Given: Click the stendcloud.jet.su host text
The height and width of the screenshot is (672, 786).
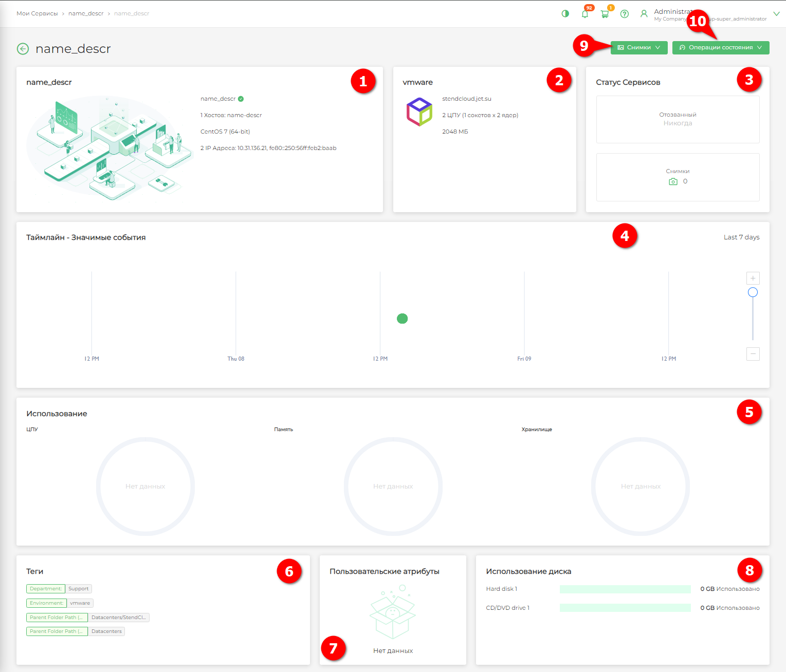Looking at the screenshot, I should coord(467,99).
